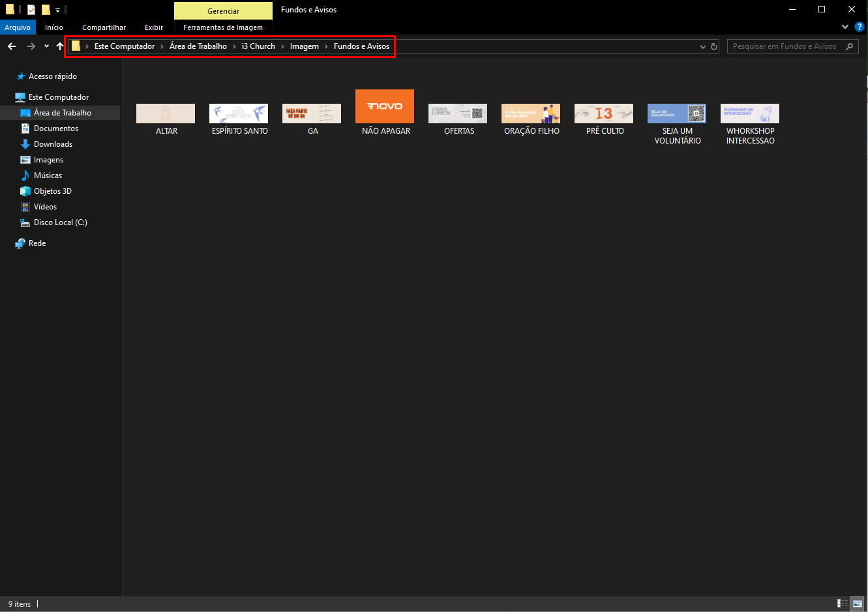The height and width of the screenshot is (612, 868).
Task: Select Objetos 3D in navigation pane
Action: [53, 191]
